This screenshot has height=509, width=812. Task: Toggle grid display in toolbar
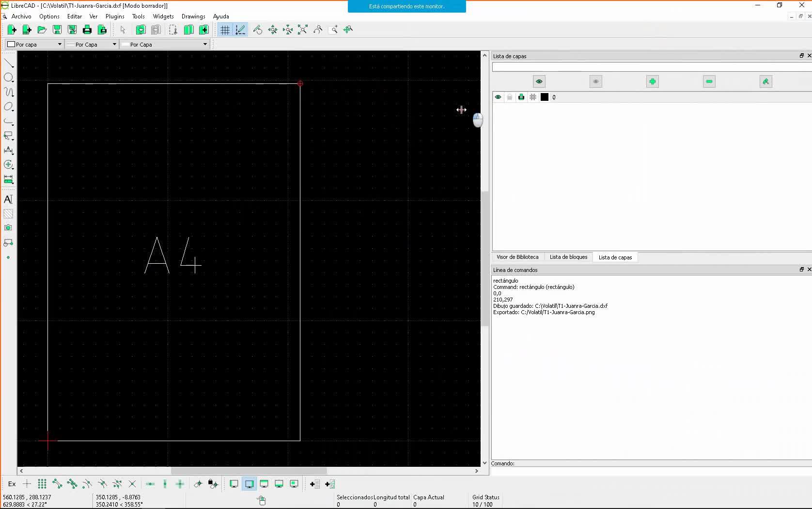click(225, 30)
